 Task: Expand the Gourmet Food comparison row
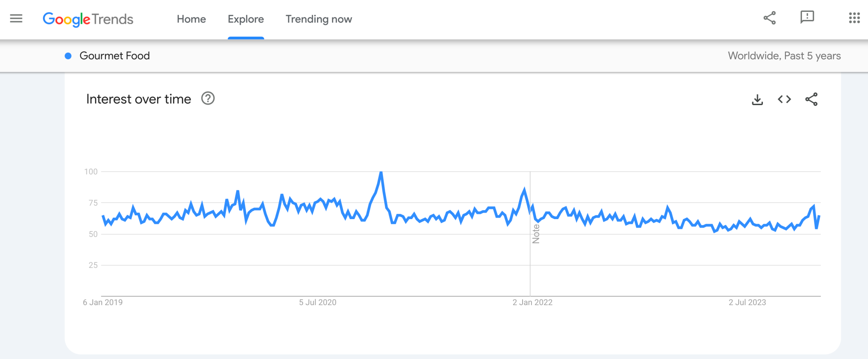(x=115, y=56)
